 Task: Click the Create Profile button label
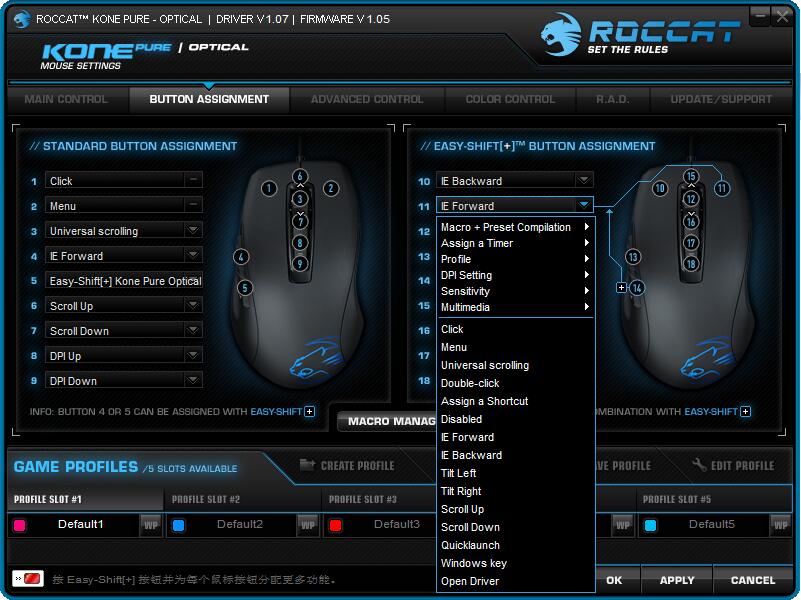tap(358, 466)
